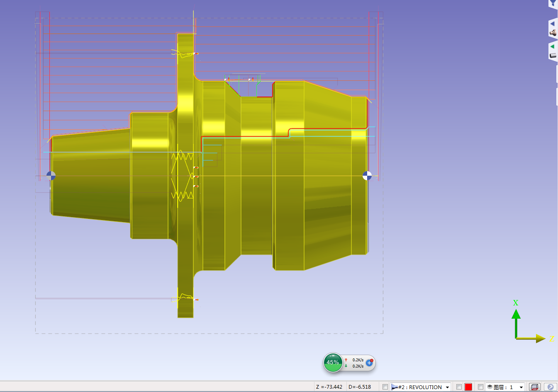Click the blue plus accelerator button

[x=369, y=363]
